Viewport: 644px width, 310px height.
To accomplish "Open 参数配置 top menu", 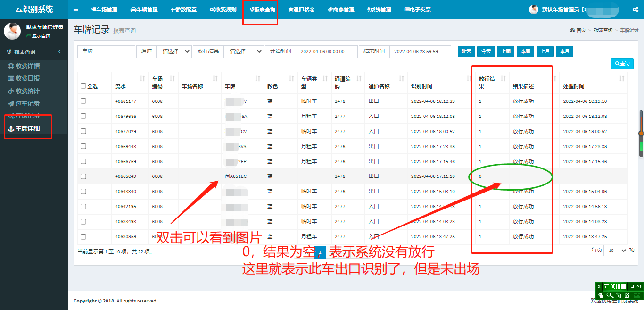I will coord(183,9).
